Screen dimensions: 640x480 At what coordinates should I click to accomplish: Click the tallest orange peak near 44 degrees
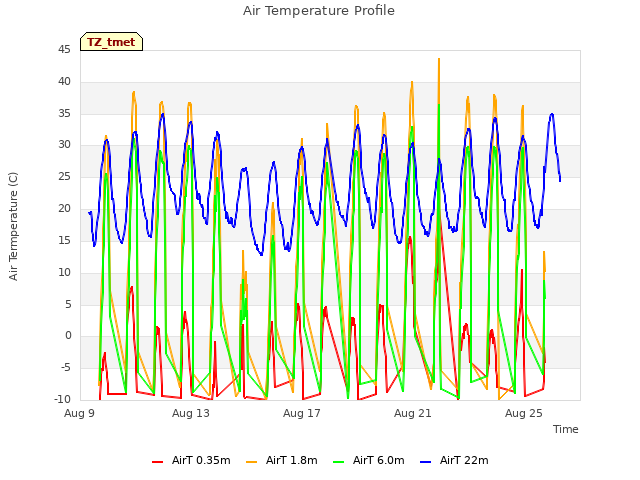(439, 59)
